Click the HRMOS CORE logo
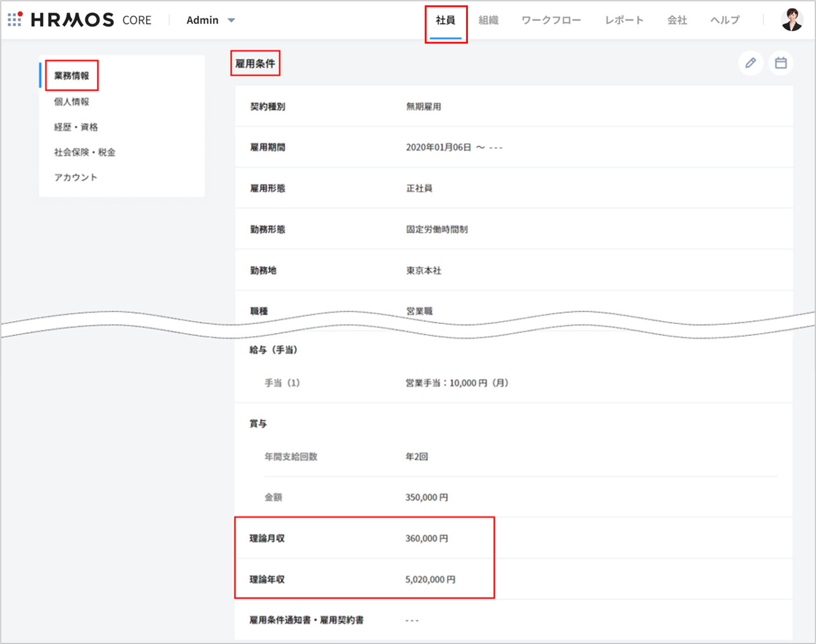Image resolution: width=816 pixels, height=644 pixels. point(91,20)
